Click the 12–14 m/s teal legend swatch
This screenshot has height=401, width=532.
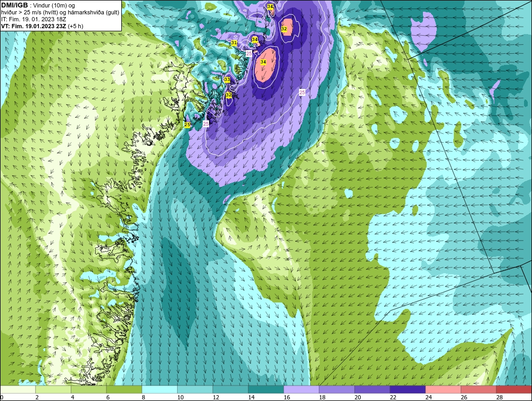tap(230, 389)
